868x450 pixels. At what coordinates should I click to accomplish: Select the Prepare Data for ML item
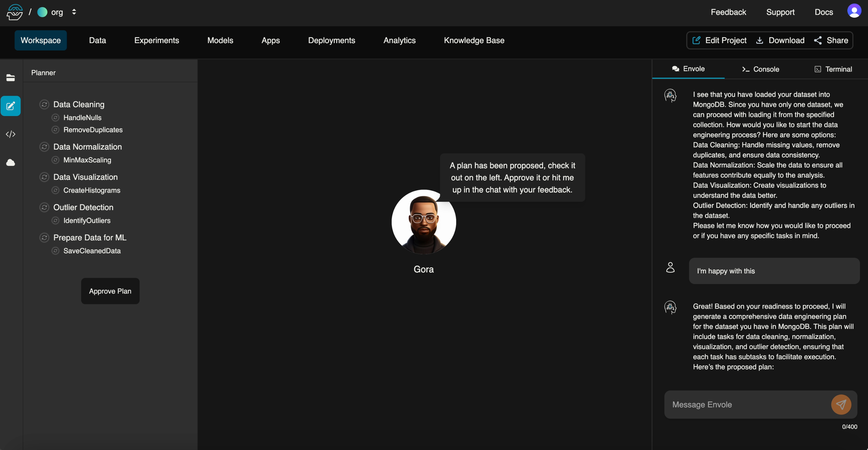click(90, 237)
